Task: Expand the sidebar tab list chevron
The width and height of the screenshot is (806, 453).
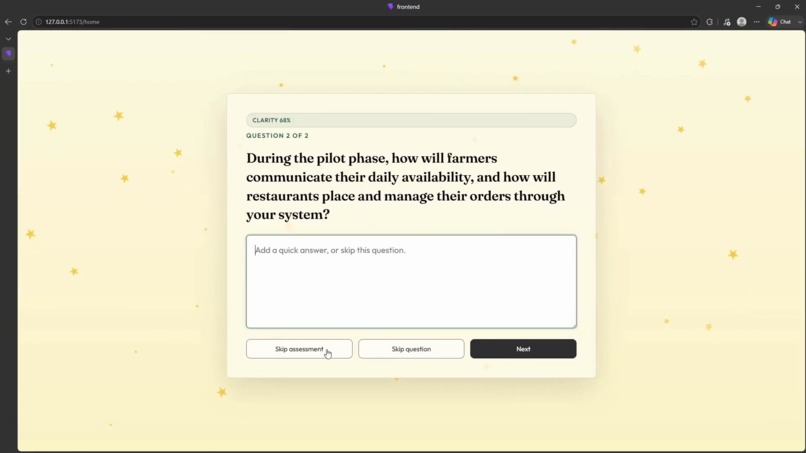Action: [x=8, y=39]
